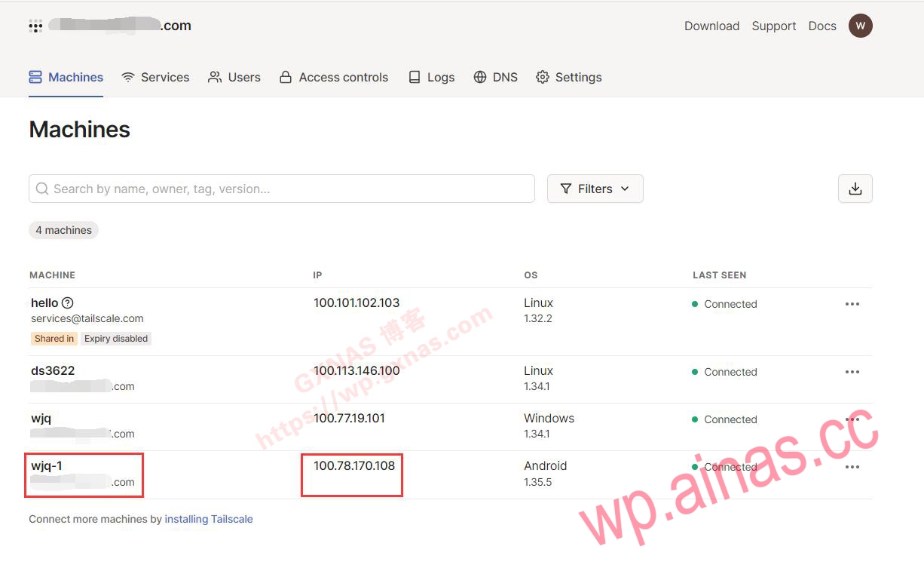Click the LAST SEEN column header
This screenshot has width=924, height=568.
click(719, 275)
